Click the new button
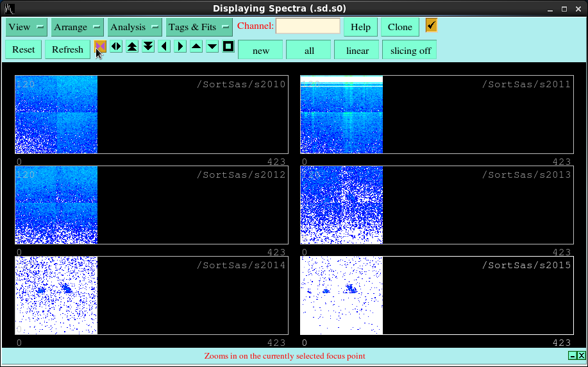Viewport: 588px width, 367px height. coord(260,50)
